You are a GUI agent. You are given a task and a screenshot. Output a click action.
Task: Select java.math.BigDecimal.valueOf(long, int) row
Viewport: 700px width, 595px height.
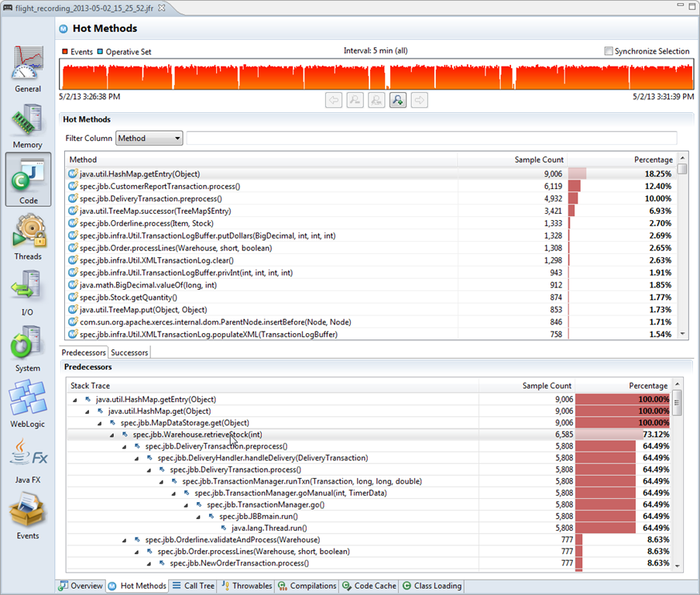click(x=372, y=285)
